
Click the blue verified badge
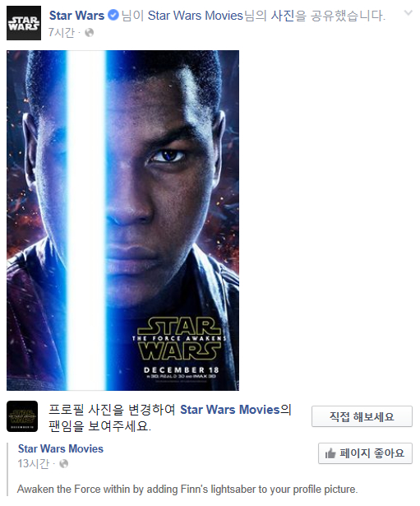[x=113, y=15]
